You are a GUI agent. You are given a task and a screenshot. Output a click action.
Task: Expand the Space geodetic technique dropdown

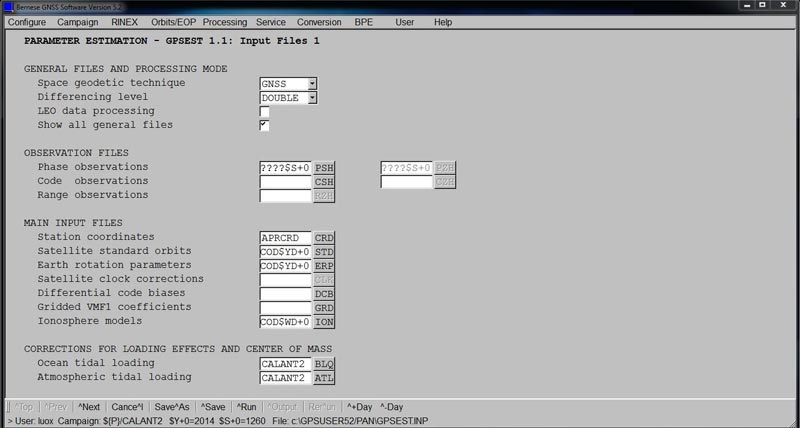coord(312,84)
